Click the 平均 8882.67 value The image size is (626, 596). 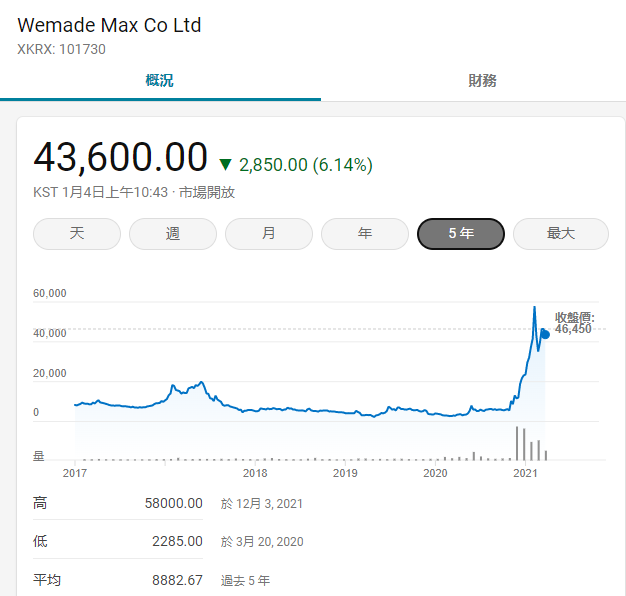tap(178, 580)
